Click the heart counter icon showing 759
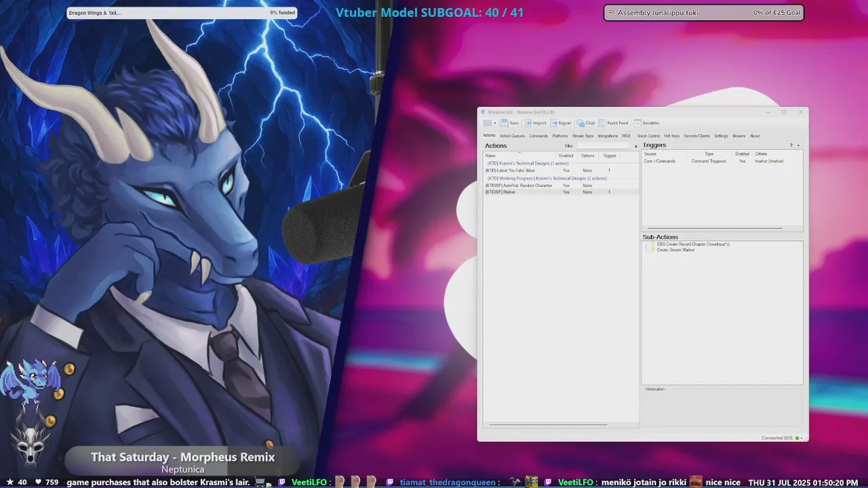This screenshot has height=488, width=868. click(38, 482)
